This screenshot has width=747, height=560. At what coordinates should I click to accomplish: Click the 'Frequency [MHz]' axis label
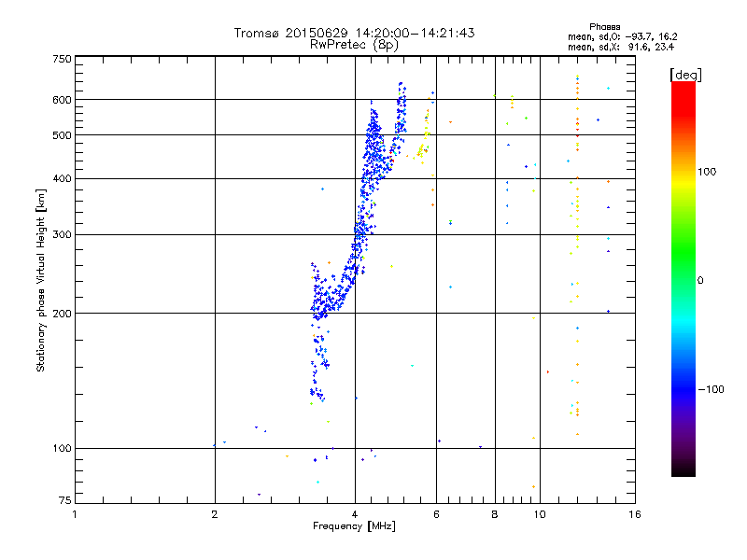354,526
